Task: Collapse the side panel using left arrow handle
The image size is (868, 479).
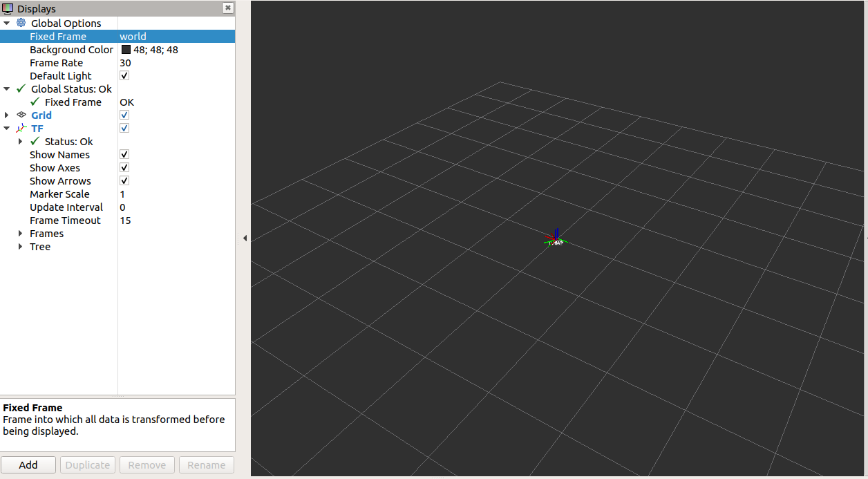Action: tap(245, 238)
